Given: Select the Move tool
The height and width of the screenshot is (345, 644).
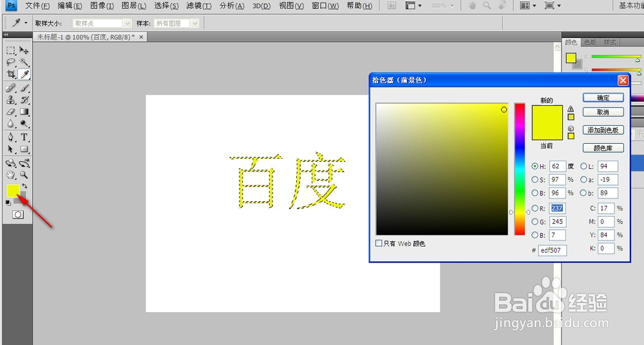Looking at the screenshot, I should coord(24,50).
